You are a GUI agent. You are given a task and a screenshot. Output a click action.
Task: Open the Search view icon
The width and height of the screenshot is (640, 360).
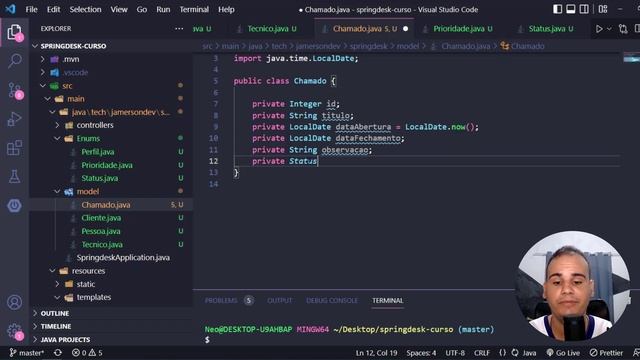point(14,61)
